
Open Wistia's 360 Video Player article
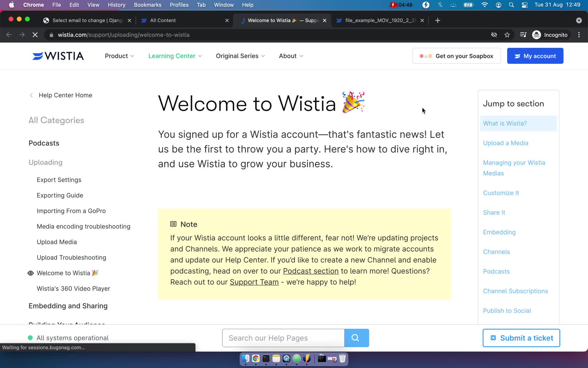click(x=73, y=289)
